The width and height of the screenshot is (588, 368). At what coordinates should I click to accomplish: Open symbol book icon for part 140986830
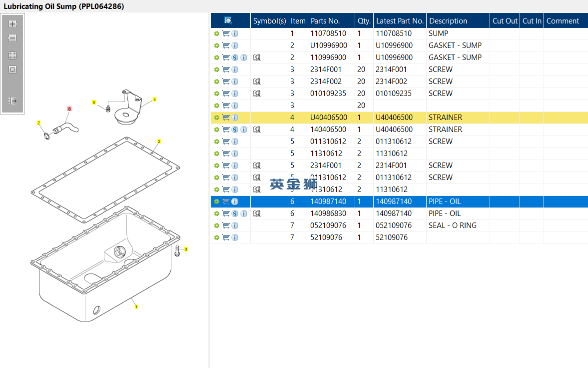(256, 213)
